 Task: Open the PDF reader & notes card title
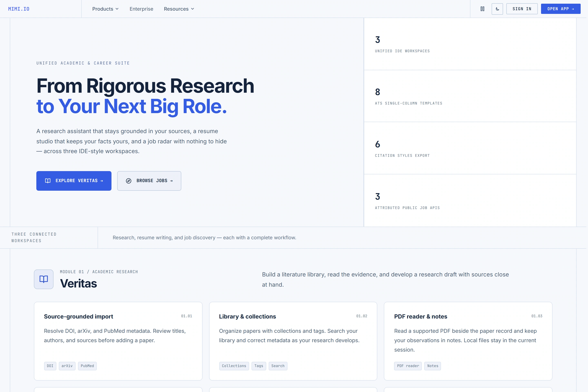(x=421, y=316)
